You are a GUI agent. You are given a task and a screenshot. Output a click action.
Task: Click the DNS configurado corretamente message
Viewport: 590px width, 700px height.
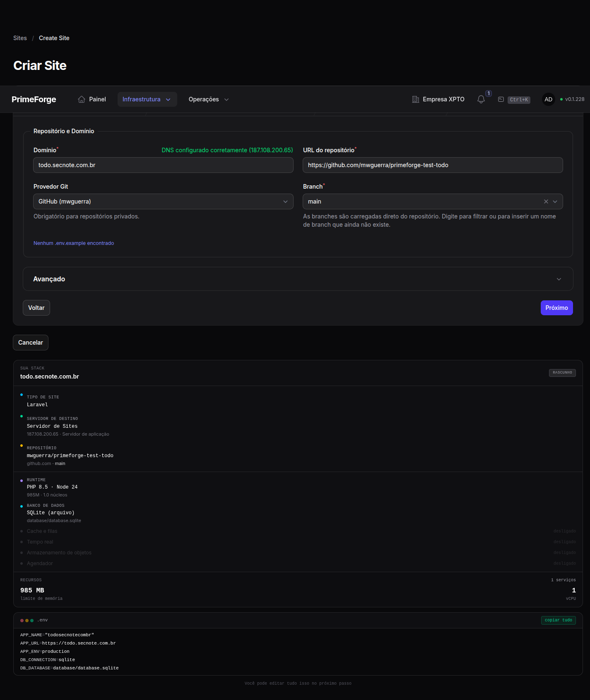pos(227,150)
